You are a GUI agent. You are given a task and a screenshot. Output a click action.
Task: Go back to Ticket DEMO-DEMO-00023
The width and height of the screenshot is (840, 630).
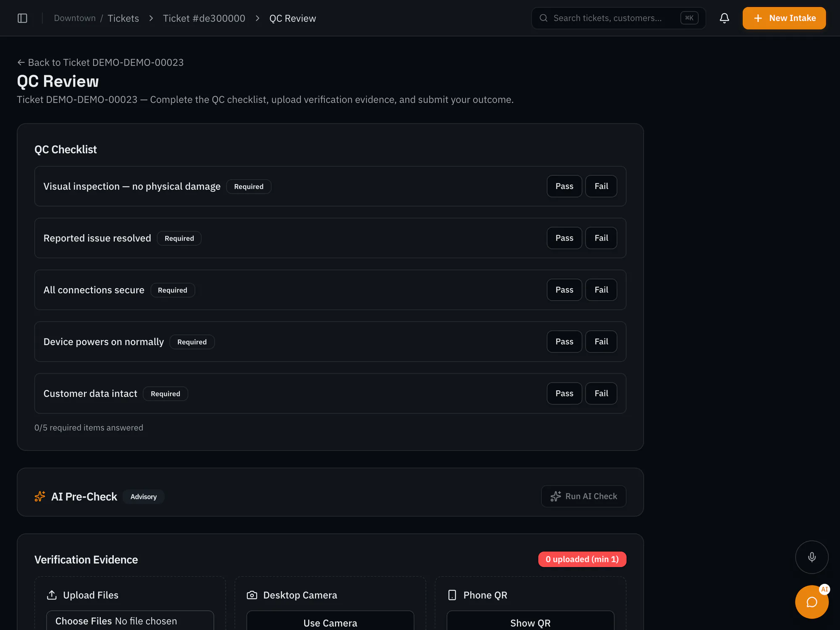coord(100,62)
